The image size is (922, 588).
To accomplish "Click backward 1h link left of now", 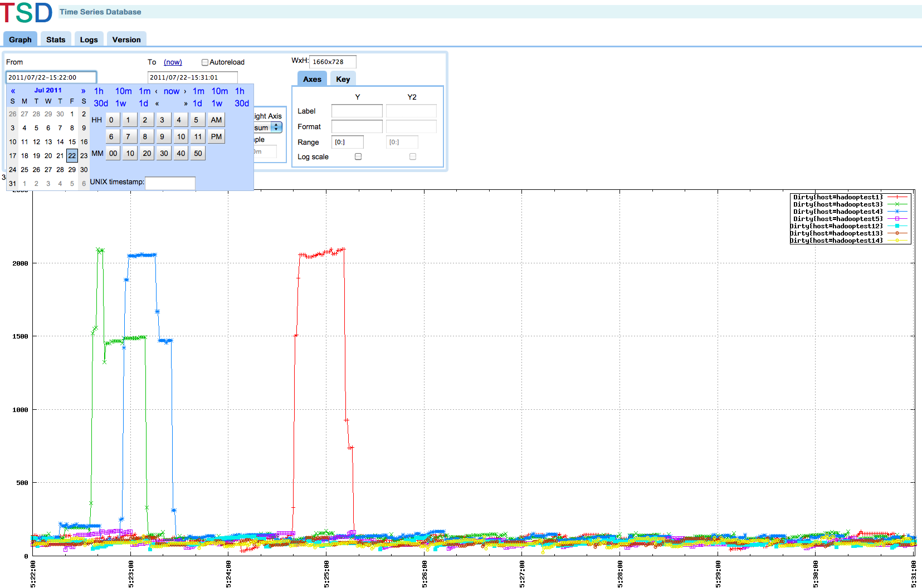I will point(99,91).
